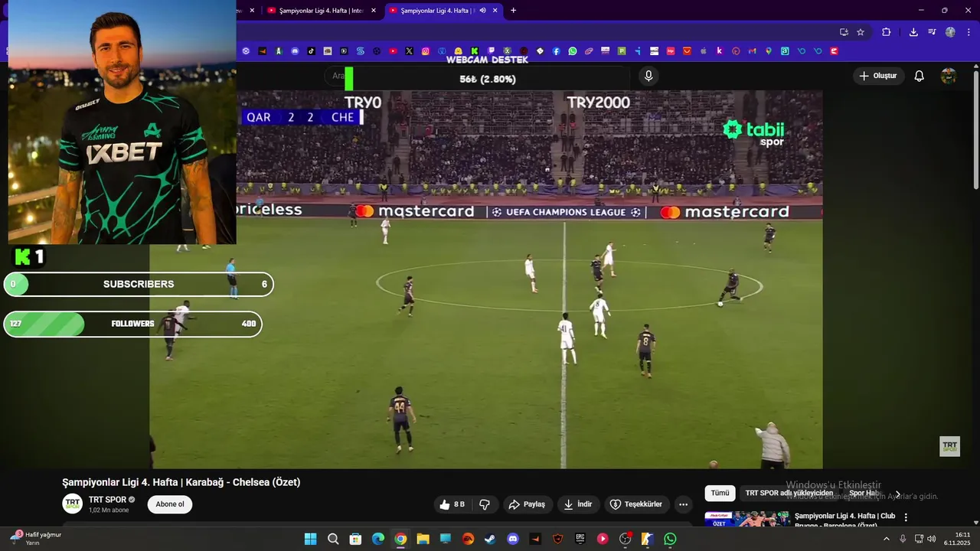Close the second Şampiyonlar Ligi tab
The width and height of the screenshot is (980, 551).
(x=374, y=11)
